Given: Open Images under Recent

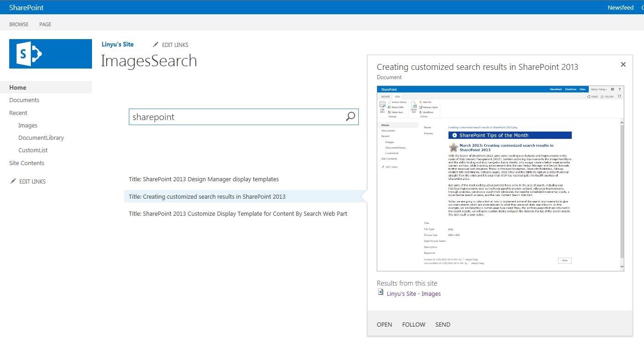Looking at the screenshot, I should pyautogui.click(x=28, y=125).
